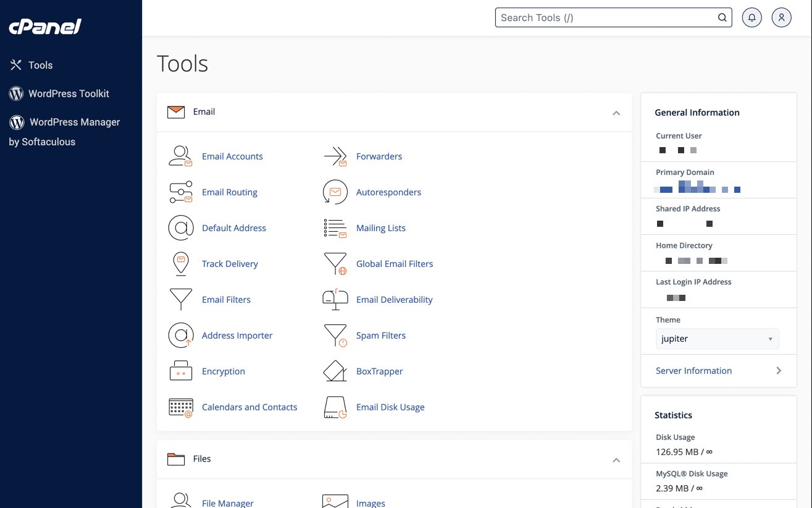Click the Default Address at-sign icon
The height and width of the screenshot is (508, 812).
click(x=181, y=228)
